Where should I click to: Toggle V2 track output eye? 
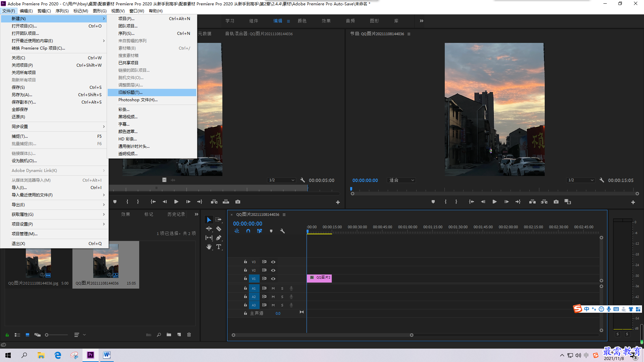click(x=273, y=270)
